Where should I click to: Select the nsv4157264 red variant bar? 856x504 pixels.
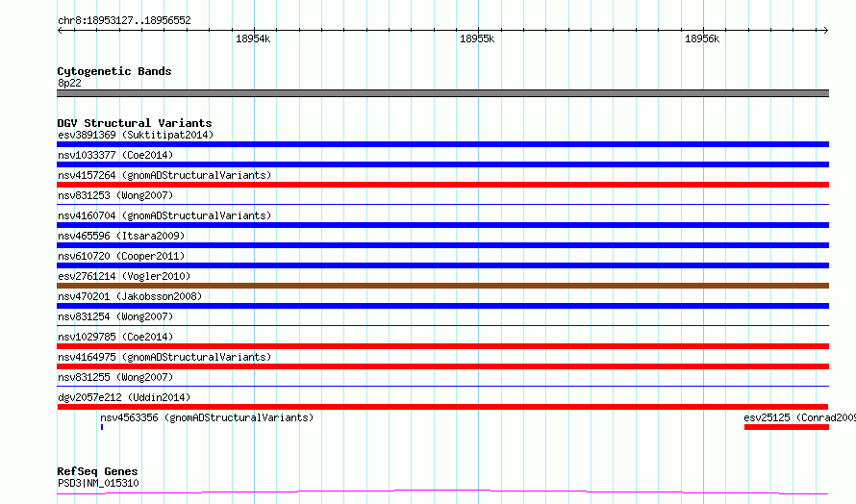pos(442,185)
